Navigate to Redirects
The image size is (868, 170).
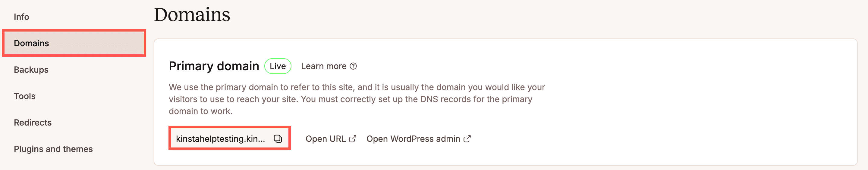pyautogui.click(x=33, y=123)
